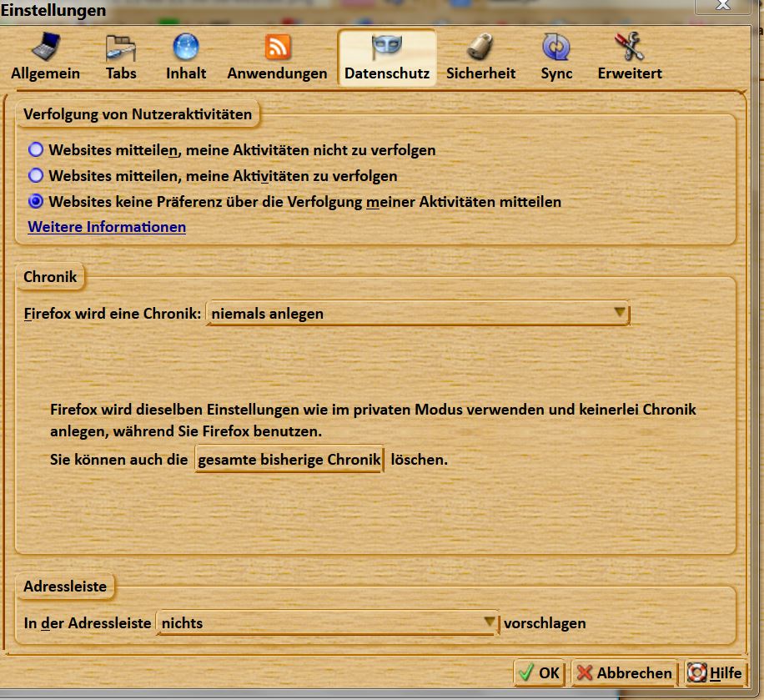This screenshot has width=764, height=700.
Task: Click the 'Firefox wird eine Chronik:' label
Action: 113,313
